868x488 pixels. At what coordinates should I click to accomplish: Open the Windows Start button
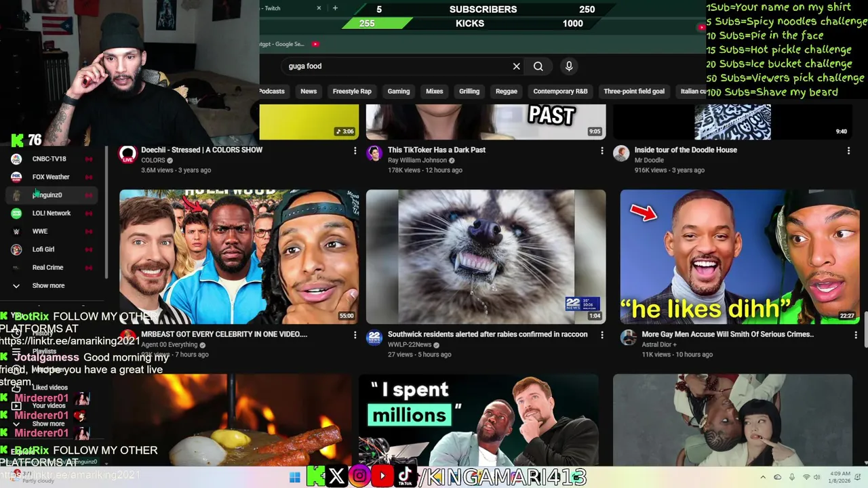coord(294,477)
